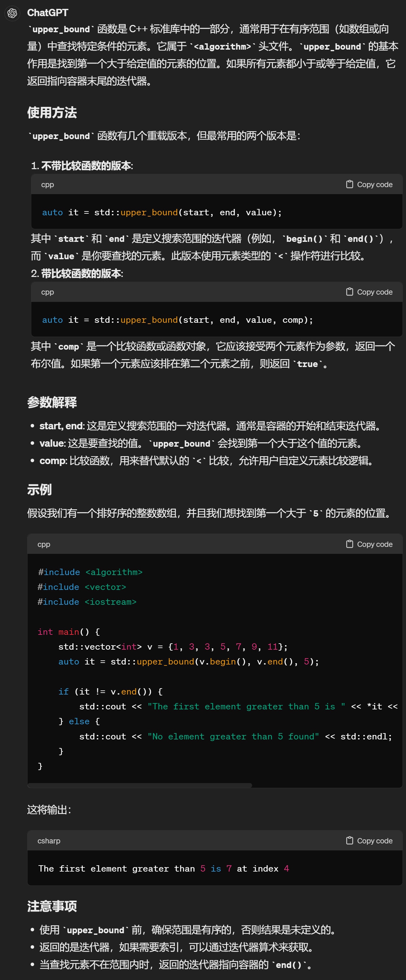
Task: Click the heading 注意事项
Action: click(x=52, y=906)
